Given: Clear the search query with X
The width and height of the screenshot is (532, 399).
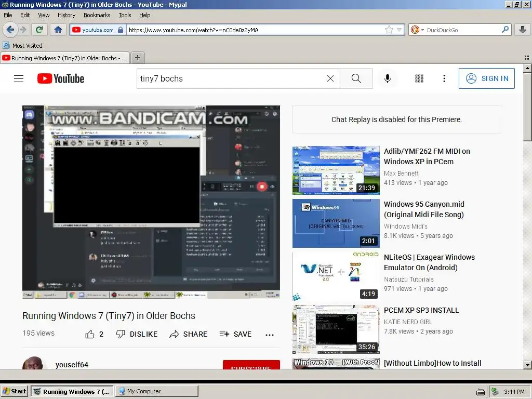Looking at the screenshot, I should click(x=330, y=78).
